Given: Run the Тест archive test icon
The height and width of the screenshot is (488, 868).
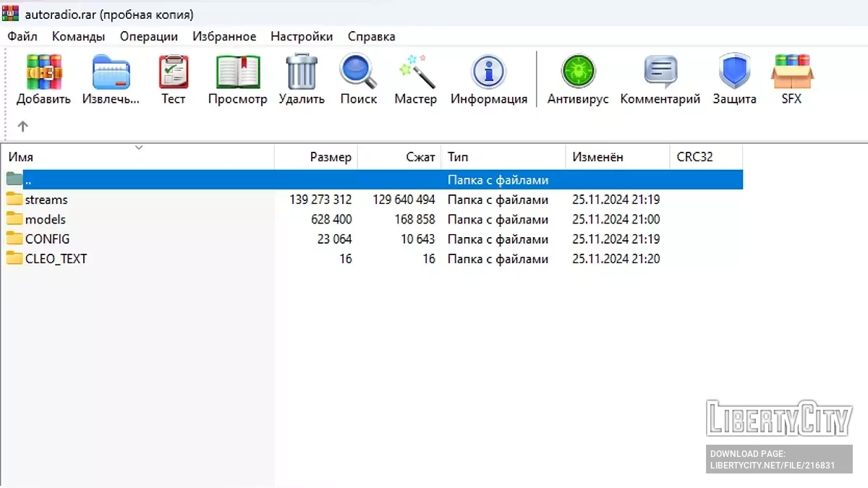Looking at the screenshot, I should pos(173,73).
